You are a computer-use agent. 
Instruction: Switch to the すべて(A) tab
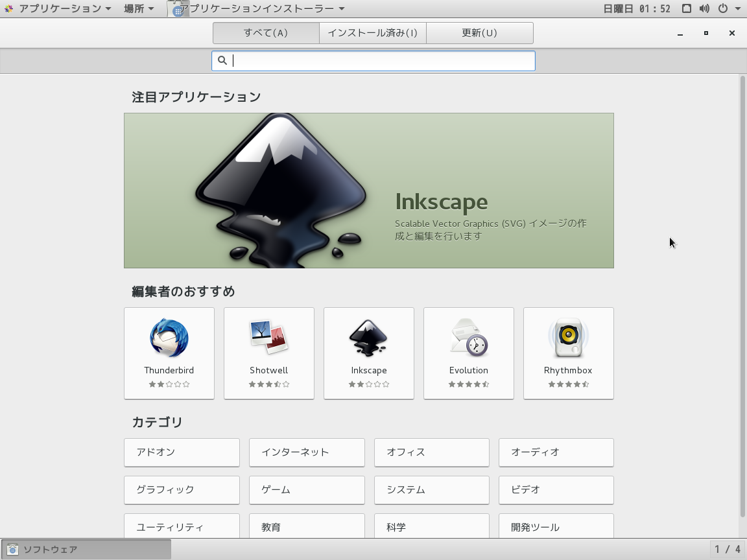(266, 33)
